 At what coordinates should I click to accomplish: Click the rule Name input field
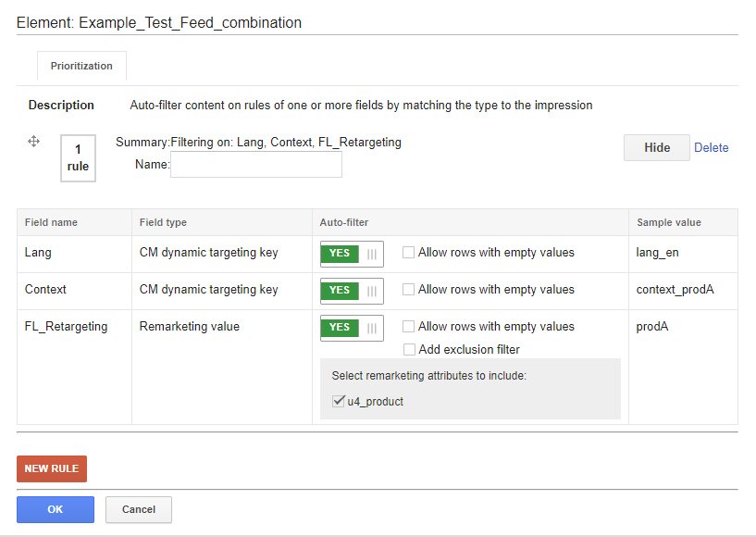(256, 165)
